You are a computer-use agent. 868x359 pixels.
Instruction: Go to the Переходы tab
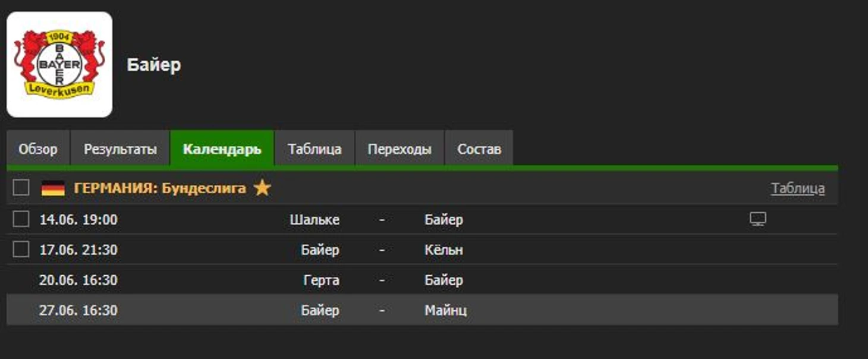point(400,149)
